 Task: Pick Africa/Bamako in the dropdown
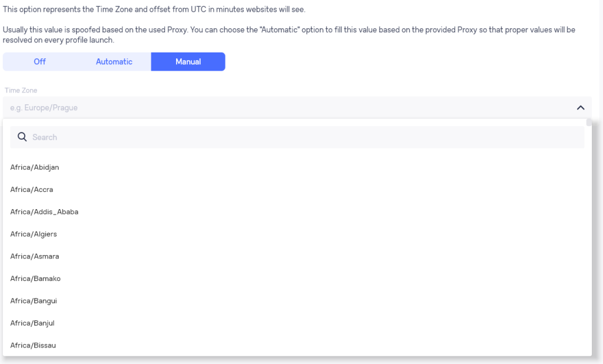tap(297, 279)
